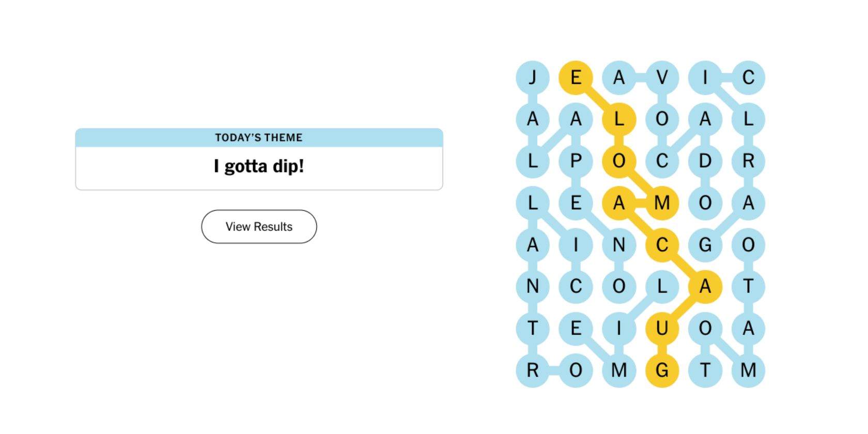Select the yellow letter L below the E
The height and width of the screenshot is (434, 868).
coord(620,119)
